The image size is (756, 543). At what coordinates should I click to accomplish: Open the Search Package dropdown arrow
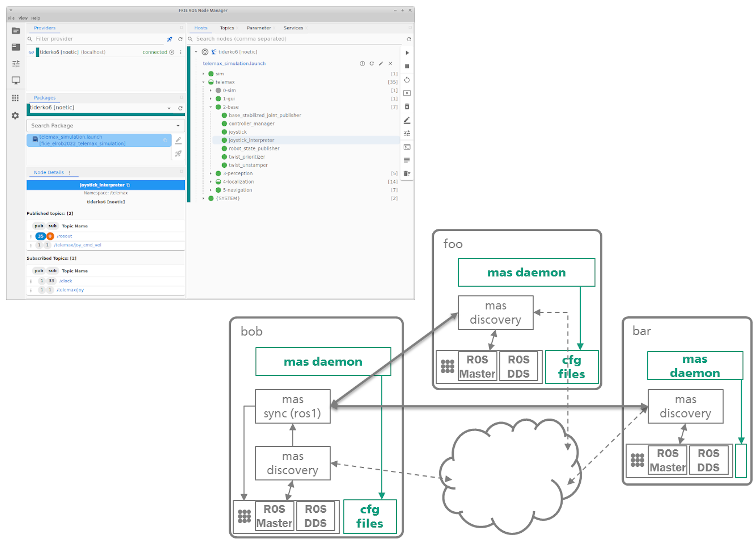tap(178, 126)
